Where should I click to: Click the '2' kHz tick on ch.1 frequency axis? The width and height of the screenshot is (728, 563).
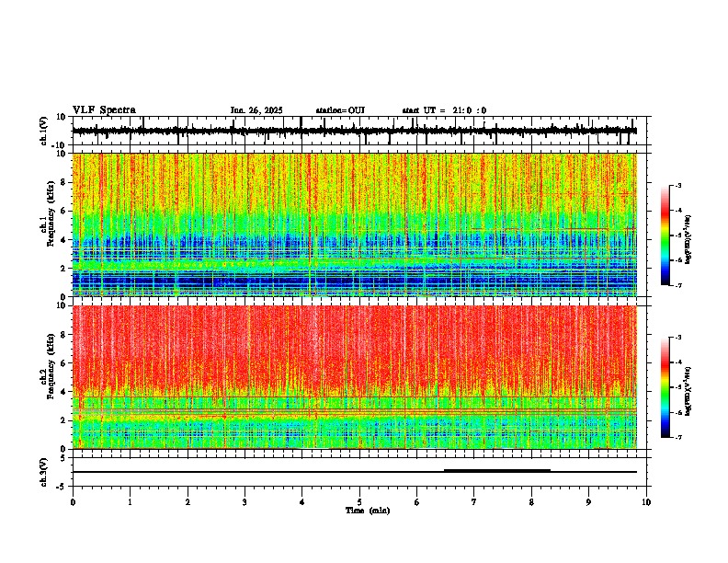(x=63, y=268)
